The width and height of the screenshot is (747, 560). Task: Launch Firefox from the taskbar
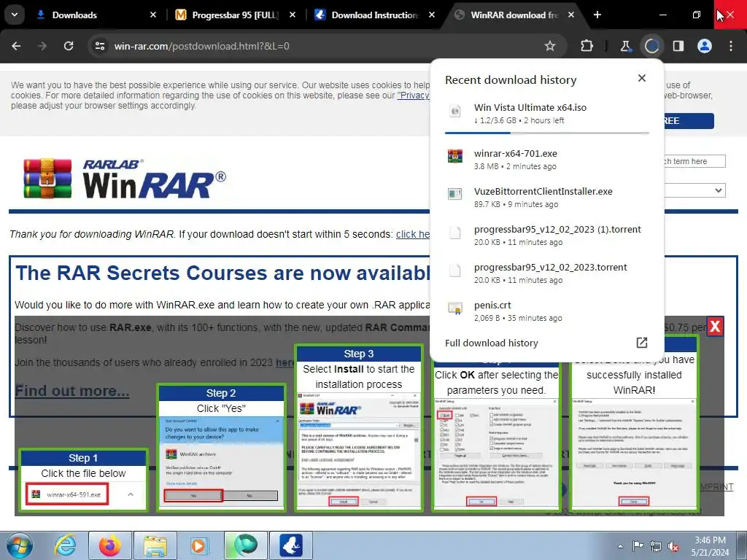pos(109,545)
